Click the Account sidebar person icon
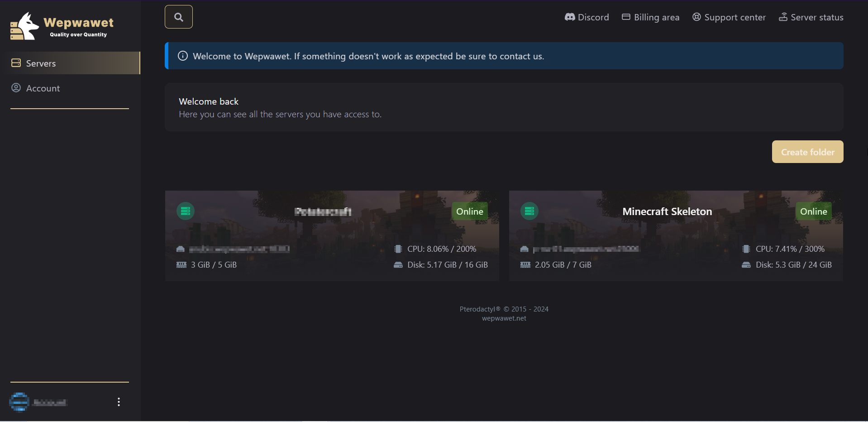Image resolution: width=868 pixels, height=422 pixels. tap(16, 88)
